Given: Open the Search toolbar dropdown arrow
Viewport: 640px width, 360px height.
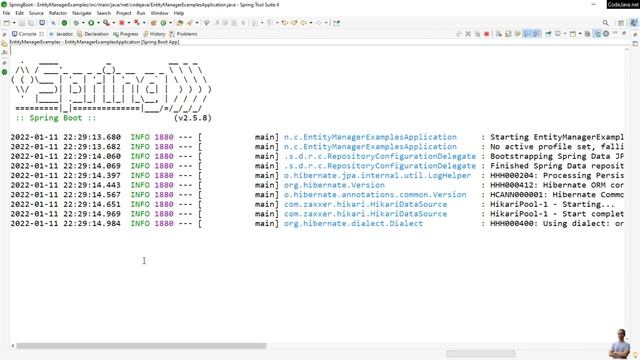Looking at the screenshot, I should pos(197,23).
